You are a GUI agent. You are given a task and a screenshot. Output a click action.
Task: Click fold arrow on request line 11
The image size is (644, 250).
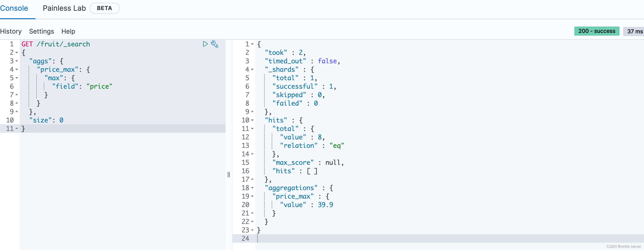(17, 128)
